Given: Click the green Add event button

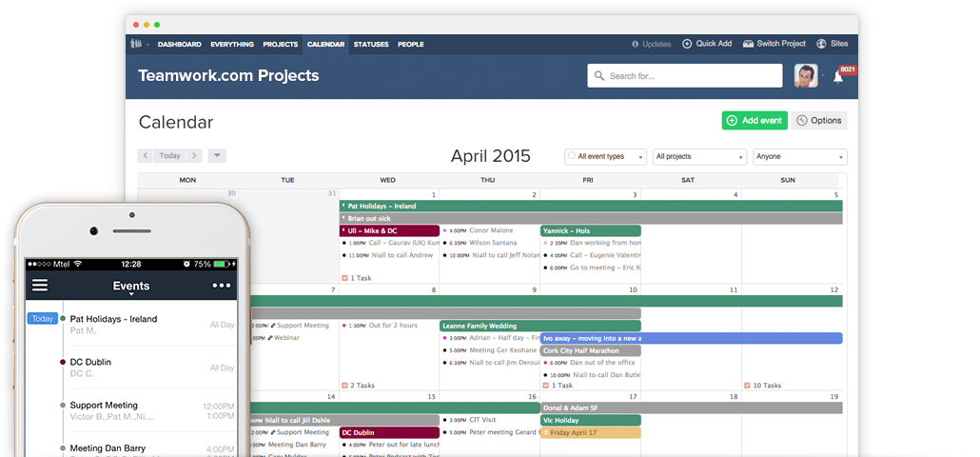Looking at the screenshot, I should (x=754, y=121).
